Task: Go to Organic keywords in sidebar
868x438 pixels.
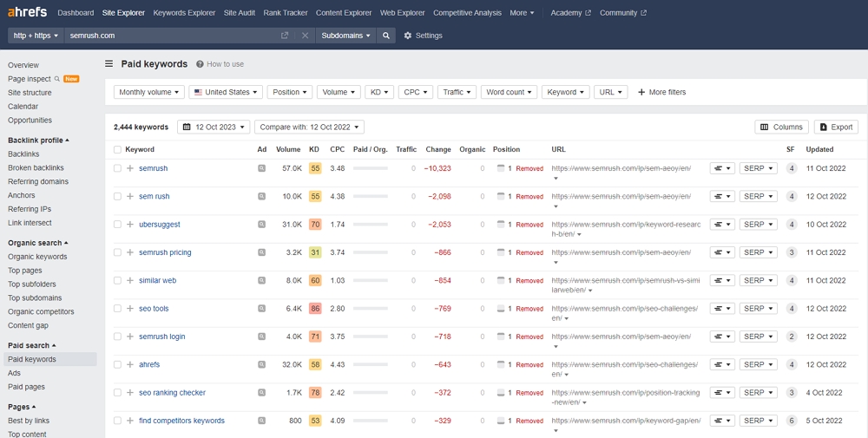Action: tap(37, 257)
